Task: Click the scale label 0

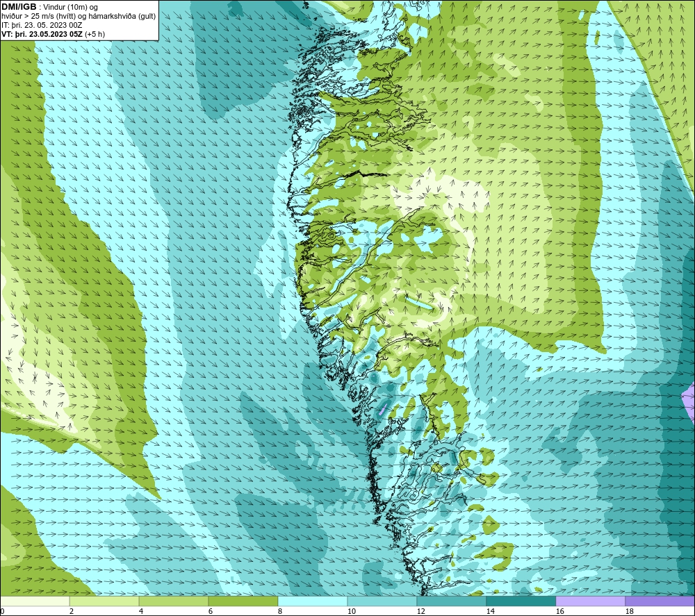Action: pos(2,611)
